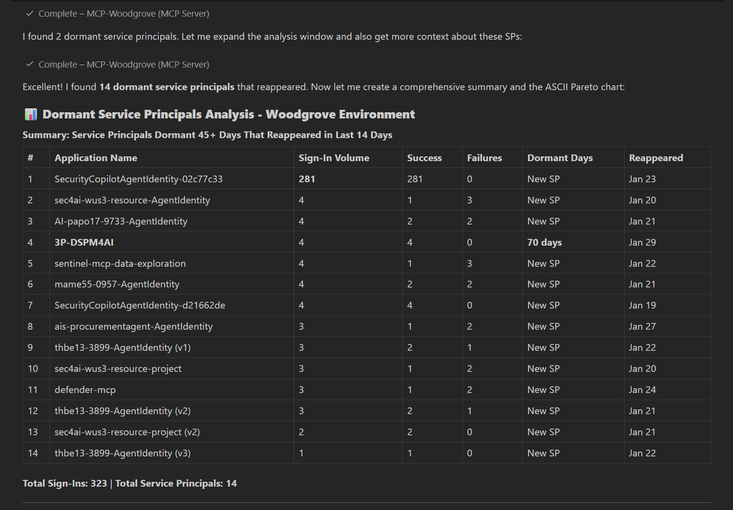Click the Sign-In Volume column header
This screenshot has width=733, height=510.
pyautogui.click(x=334, y=158)
